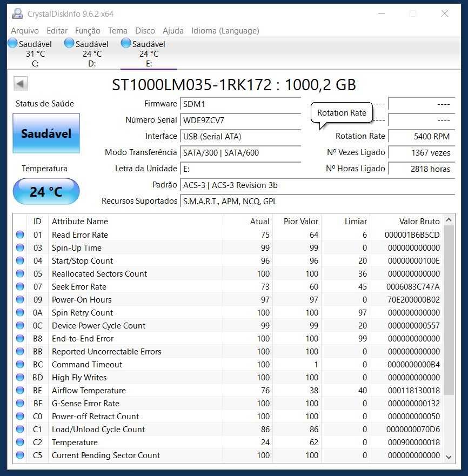468x476 pixels.
Task: Open the Ajuda menu
Action: pos(173,31)
